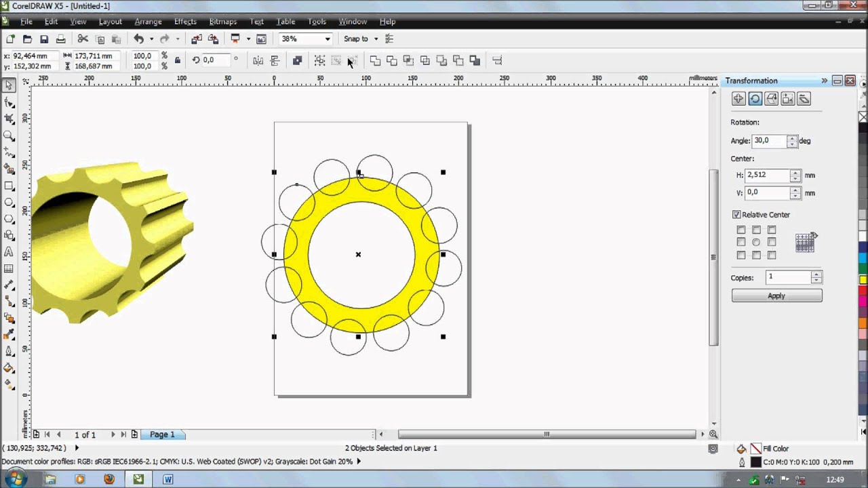Select the Fill tool in the toolbox
Screen dimensions: 868x488
[9, 368]
